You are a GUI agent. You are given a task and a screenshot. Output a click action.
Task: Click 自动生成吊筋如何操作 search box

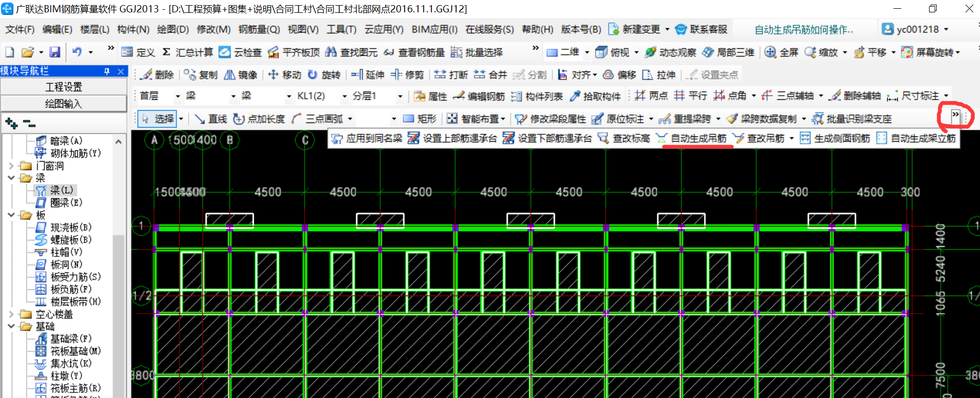804,29
